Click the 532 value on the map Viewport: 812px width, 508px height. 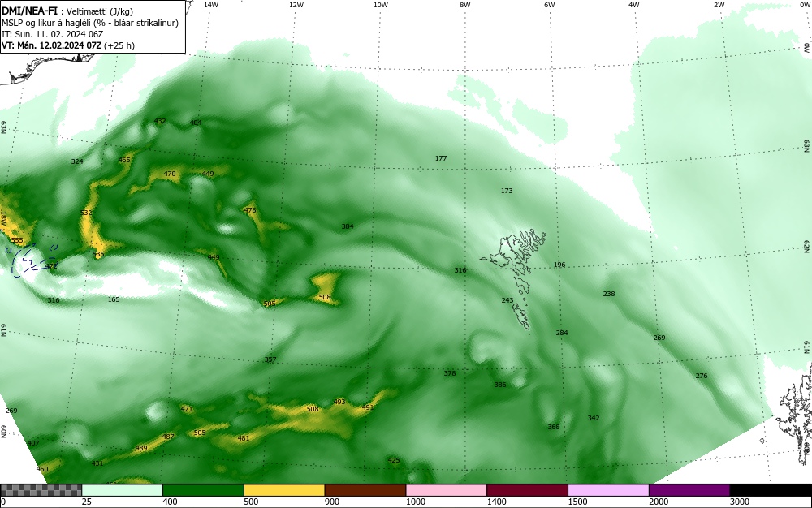click(x=87, y=213)
